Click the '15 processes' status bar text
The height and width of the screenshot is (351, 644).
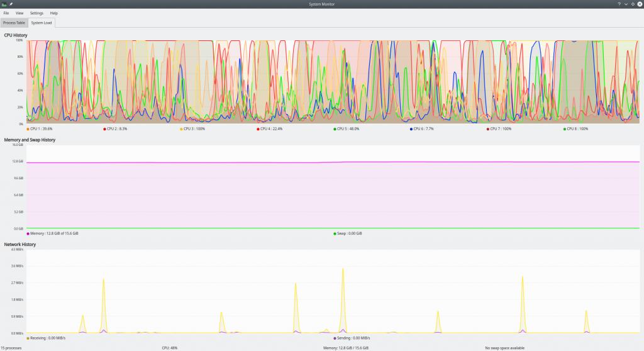11,347
